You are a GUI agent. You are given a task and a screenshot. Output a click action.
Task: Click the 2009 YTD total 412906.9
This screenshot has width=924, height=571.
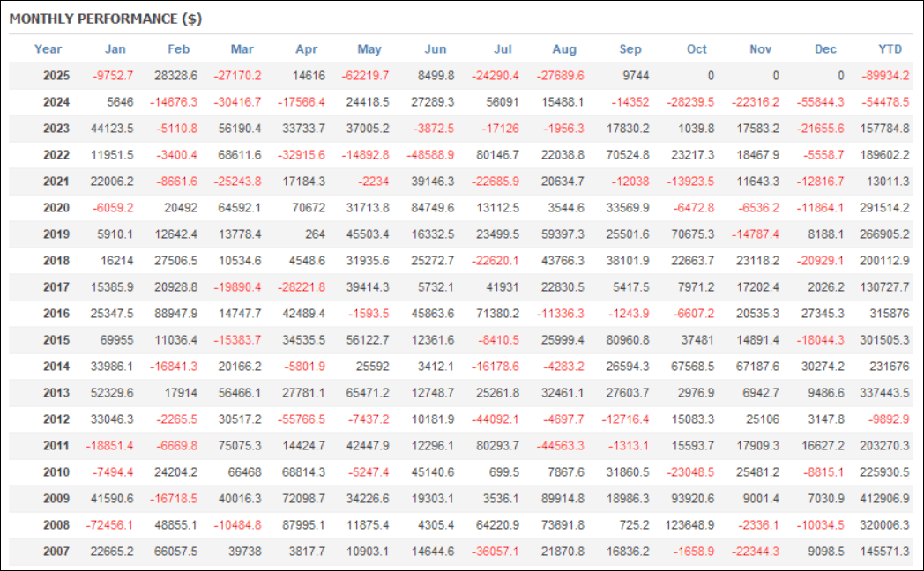[886, 499]
